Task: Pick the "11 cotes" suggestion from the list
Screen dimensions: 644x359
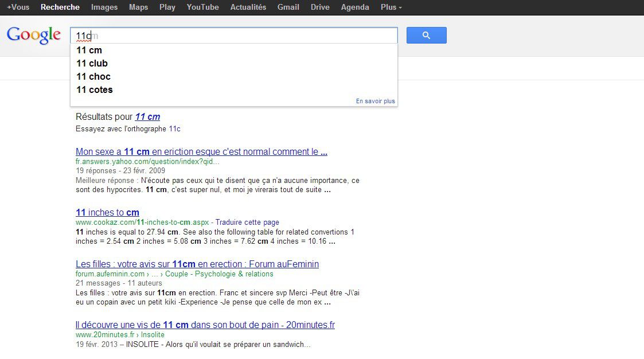Action: [94, 89]
